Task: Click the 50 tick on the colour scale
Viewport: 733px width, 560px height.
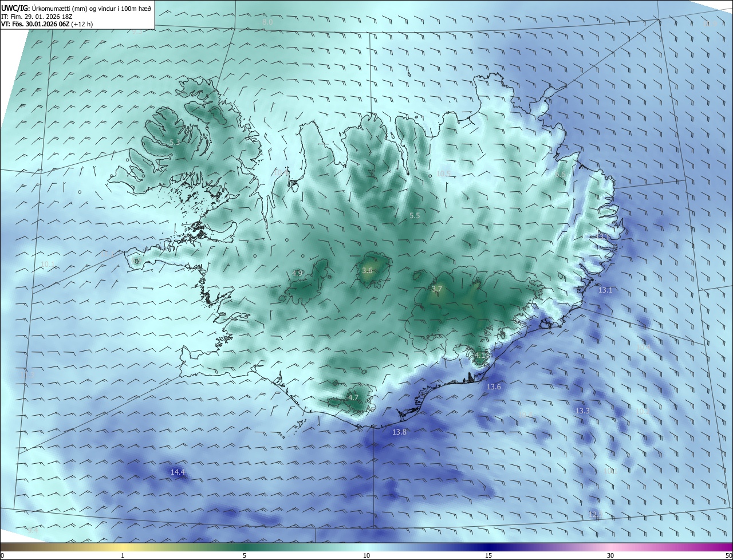Action: pyautogui.click(x=728, y=555)
